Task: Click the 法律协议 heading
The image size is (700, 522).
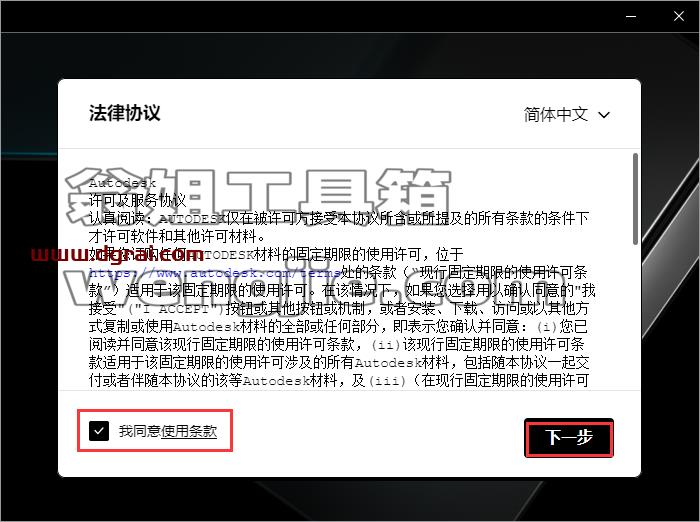Action: (124, 113)
